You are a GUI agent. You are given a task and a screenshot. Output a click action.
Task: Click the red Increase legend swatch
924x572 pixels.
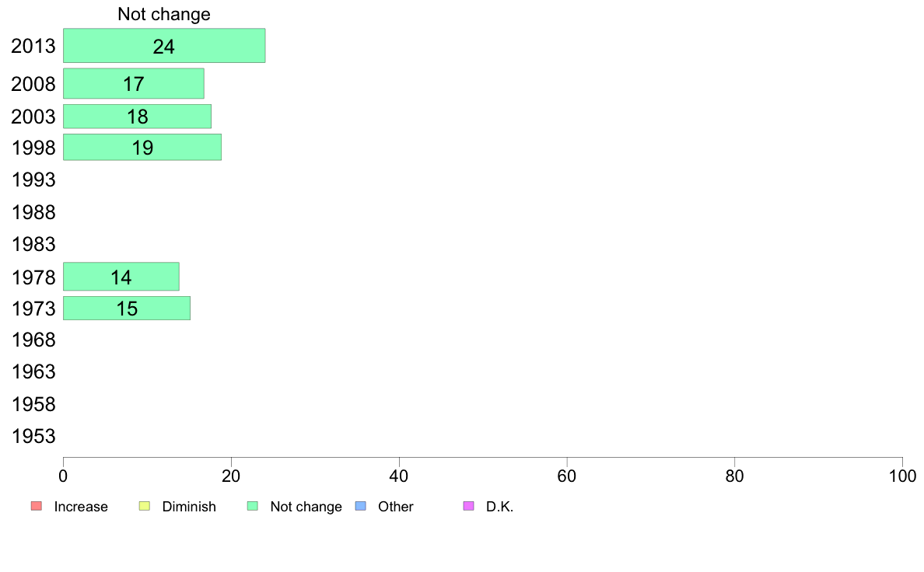coord(37,506)
